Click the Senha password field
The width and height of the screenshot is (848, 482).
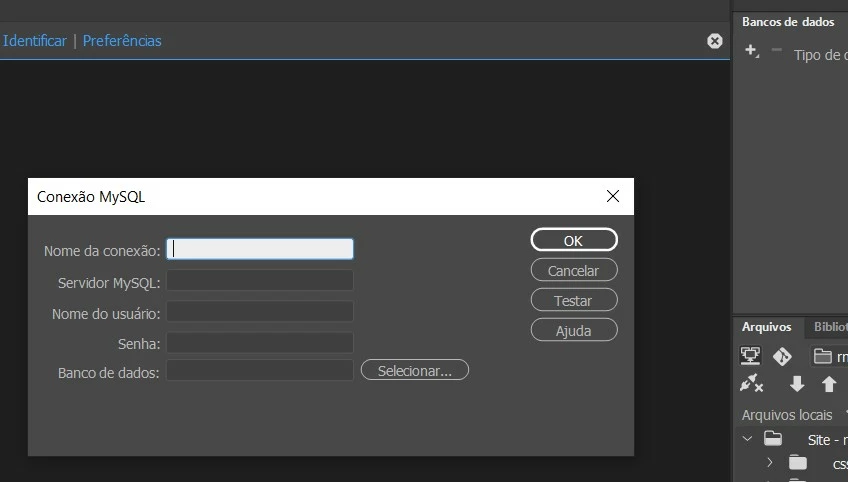pos(260,342)
